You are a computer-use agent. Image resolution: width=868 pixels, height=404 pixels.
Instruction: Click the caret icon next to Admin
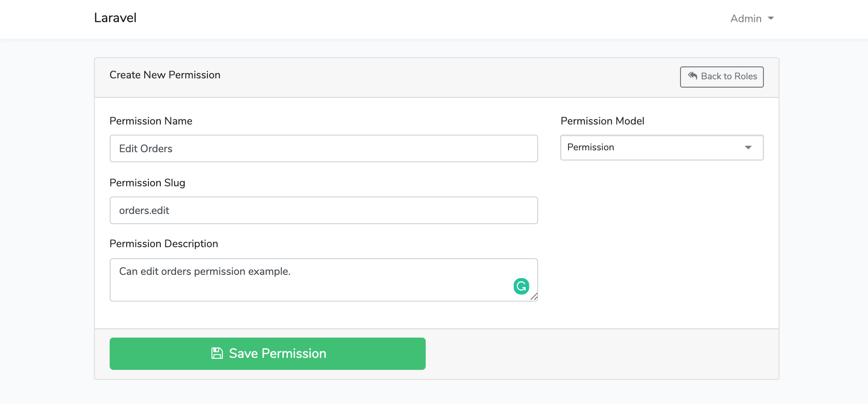pos(771,19)
